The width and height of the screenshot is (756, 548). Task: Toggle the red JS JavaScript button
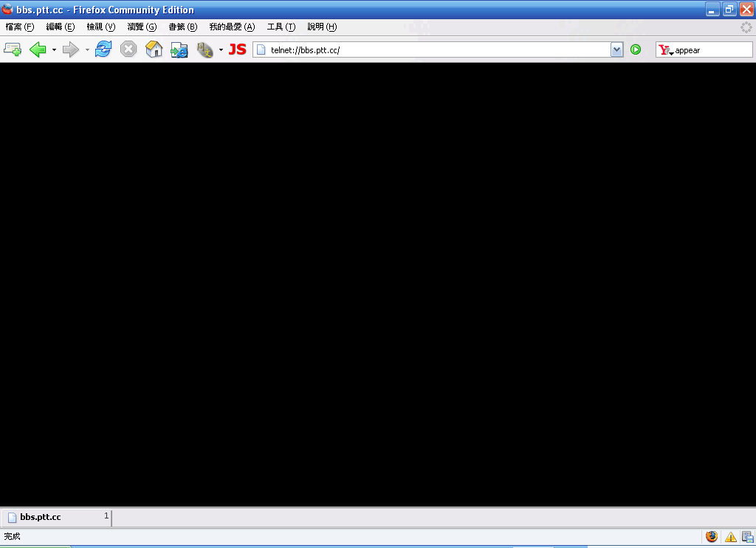[x=238, y=49]
